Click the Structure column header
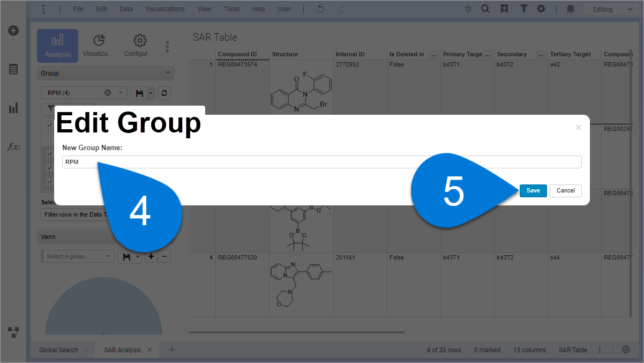The image size is (644, 363). 285,54
